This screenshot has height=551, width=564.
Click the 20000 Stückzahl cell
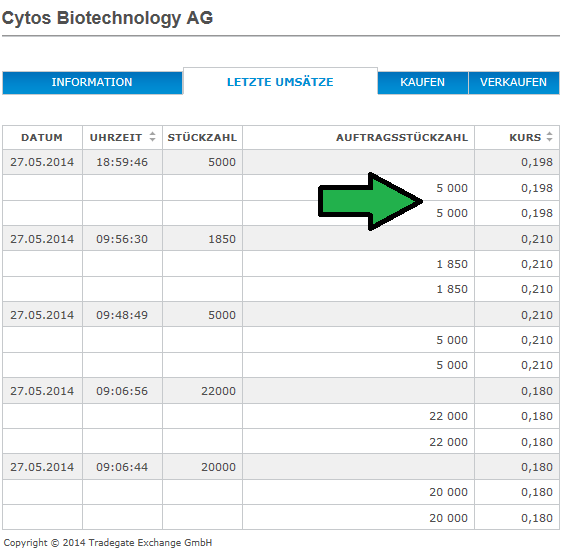[202, 467]
